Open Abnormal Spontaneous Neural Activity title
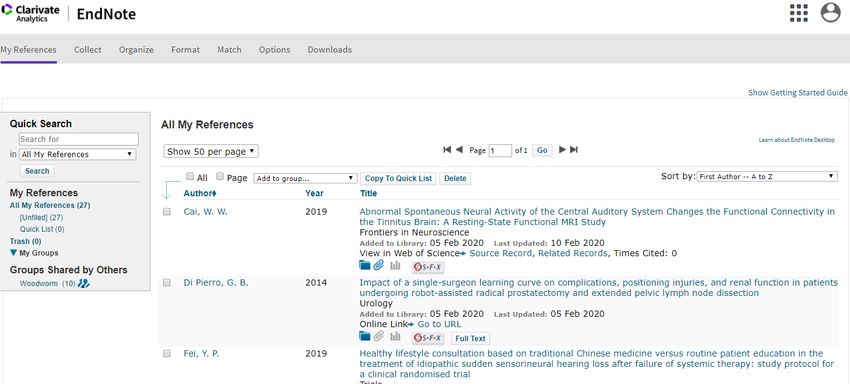The width and height of the screenshot is (850, 384). (597, 217)
